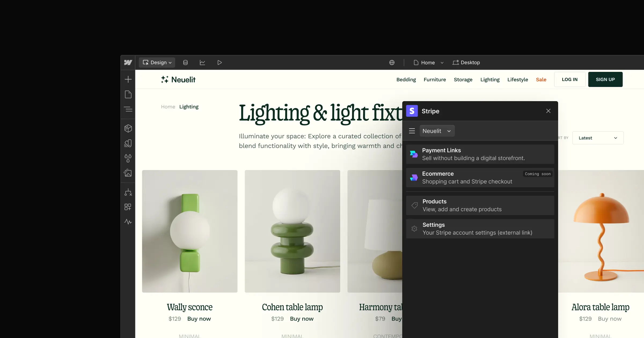Open the Navigator panel icon
Image resolution: width=644 pixels, height=338 pixels.
tap(128, 109)
